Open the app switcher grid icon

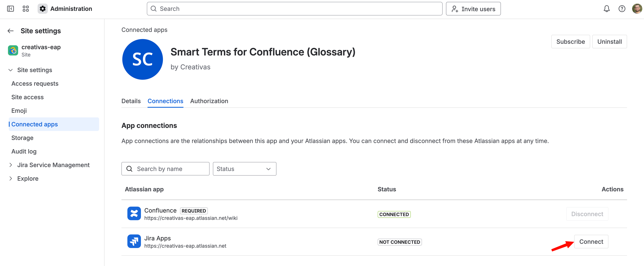pos(26,9)
